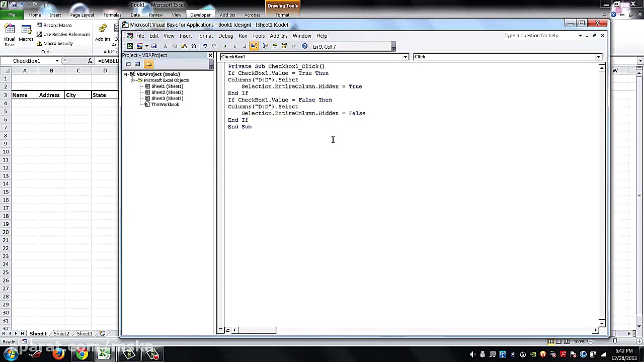This screenshot has height=362, width=644.
Task: Click the Copy icon in VBA toolbar
Action: pyautogui.click(x=175, y=46)
